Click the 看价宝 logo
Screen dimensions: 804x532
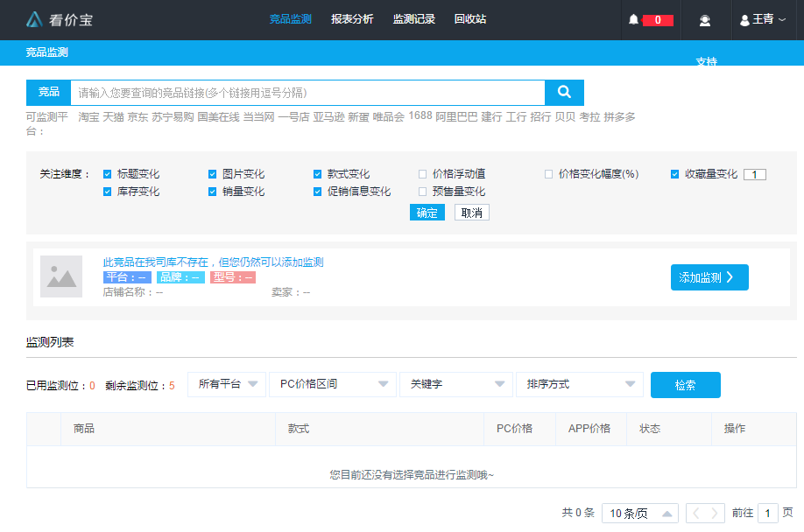click(x=60, y=19)
